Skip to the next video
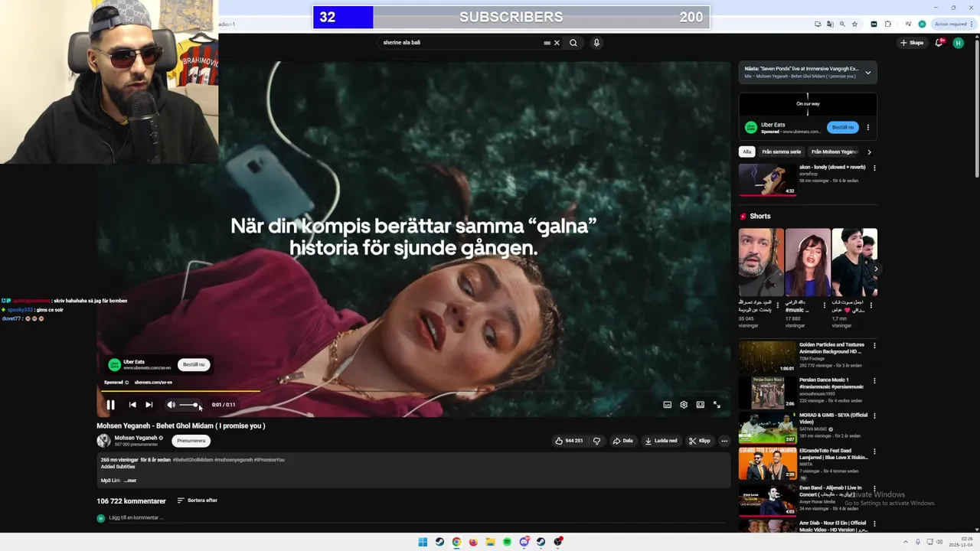Image resolution: width=980 pixels, height=551 pixels. coord(149,405)
